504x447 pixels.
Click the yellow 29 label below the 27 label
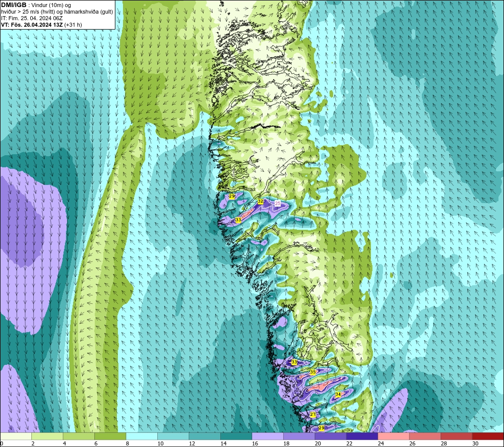(x=321, y=428)
